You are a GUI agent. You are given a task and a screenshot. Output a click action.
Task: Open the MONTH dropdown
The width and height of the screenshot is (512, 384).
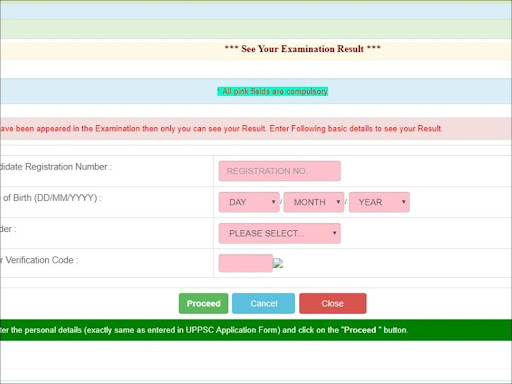tap(314, 202)
